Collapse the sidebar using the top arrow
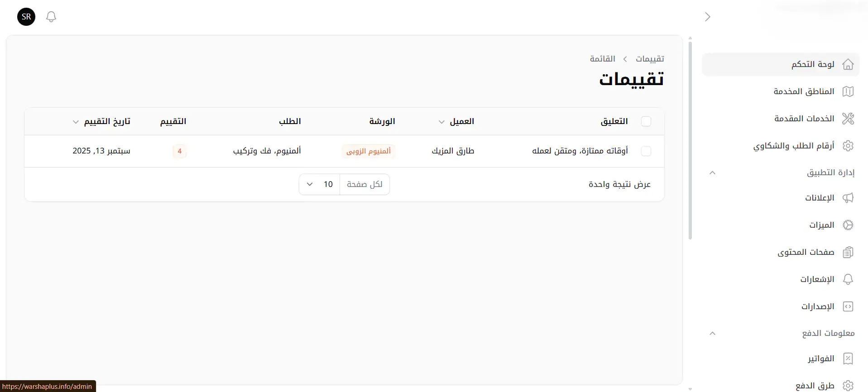This screenshot has width=868, height=392. (708, 17)
